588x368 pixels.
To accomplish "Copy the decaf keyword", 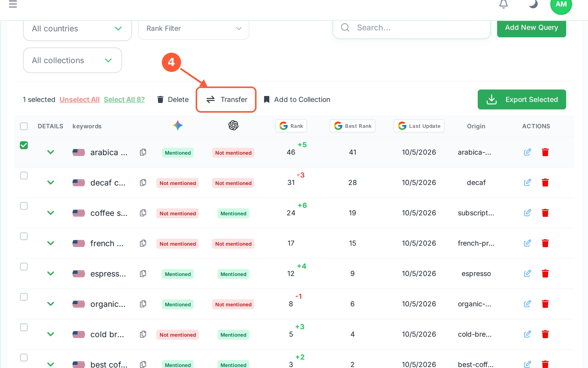I will [143, 183].
